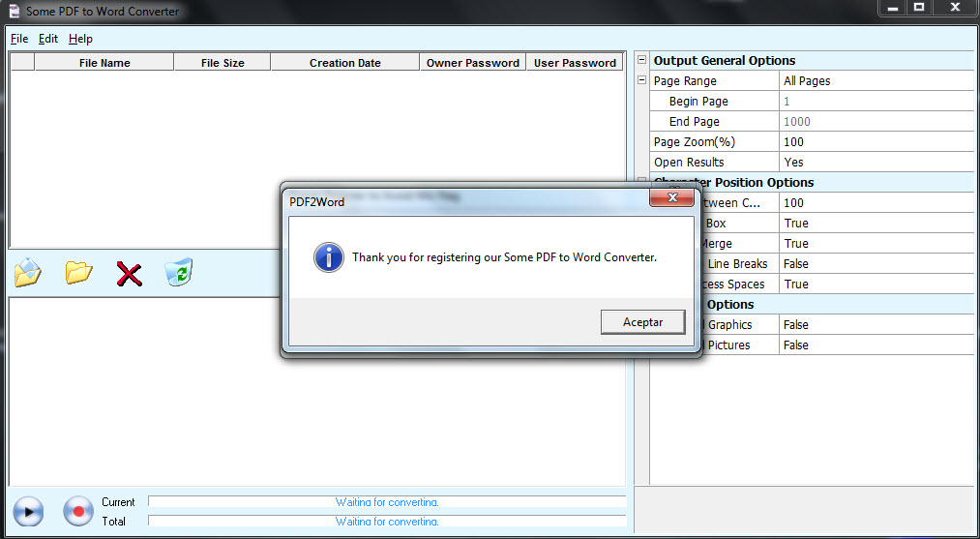This screenshot has width=980, height=539.
Task: Collapse Character Position Options section
Action: coord(641,181)
